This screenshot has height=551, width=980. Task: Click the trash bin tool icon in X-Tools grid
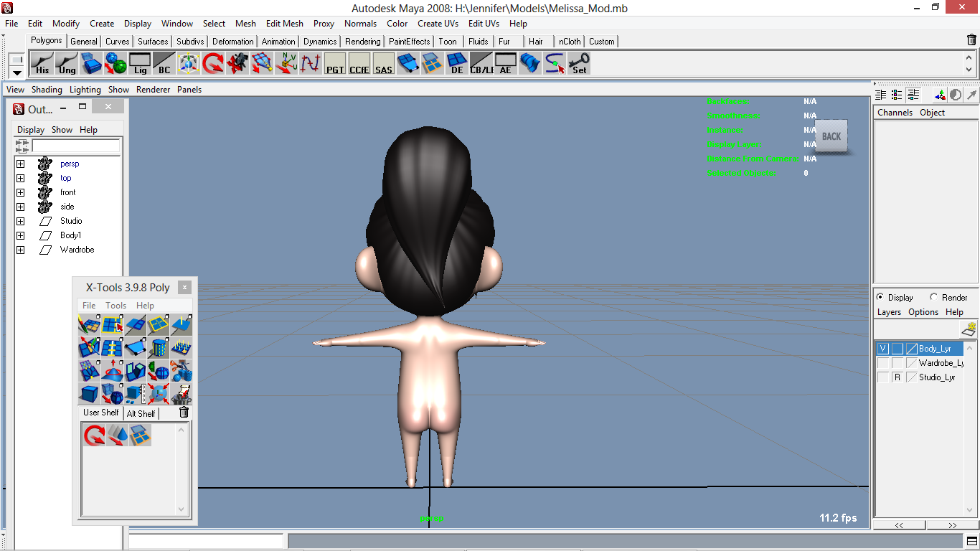[x=181, y=394]
